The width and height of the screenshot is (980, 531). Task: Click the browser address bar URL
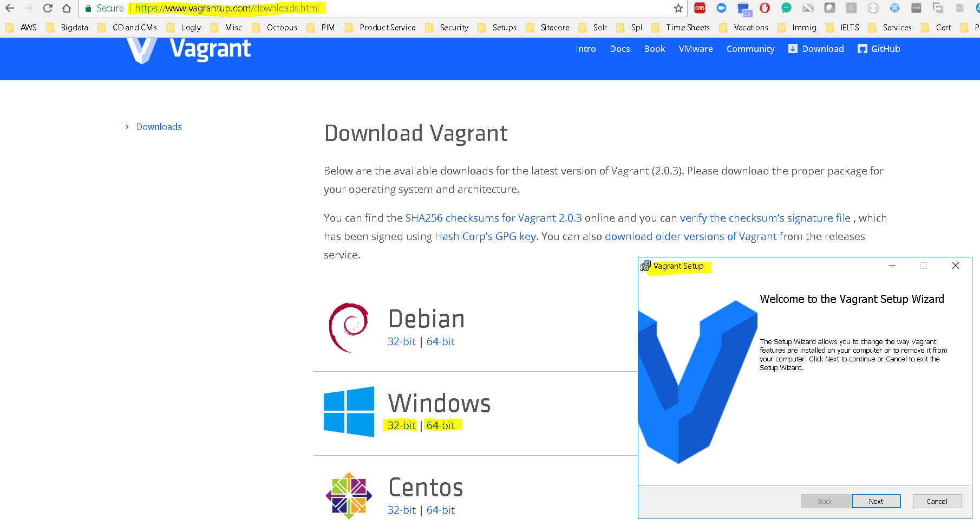[x=227, y=8]
